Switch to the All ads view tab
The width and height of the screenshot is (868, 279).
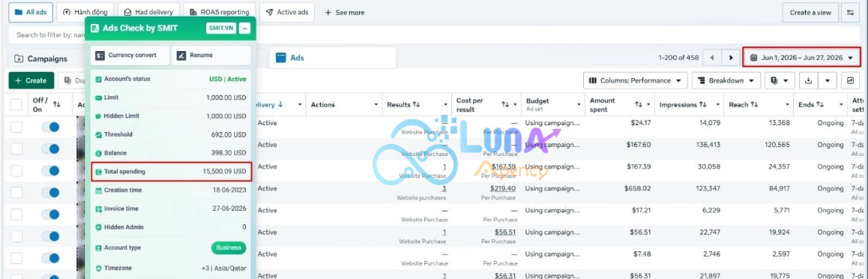[31, 12]
